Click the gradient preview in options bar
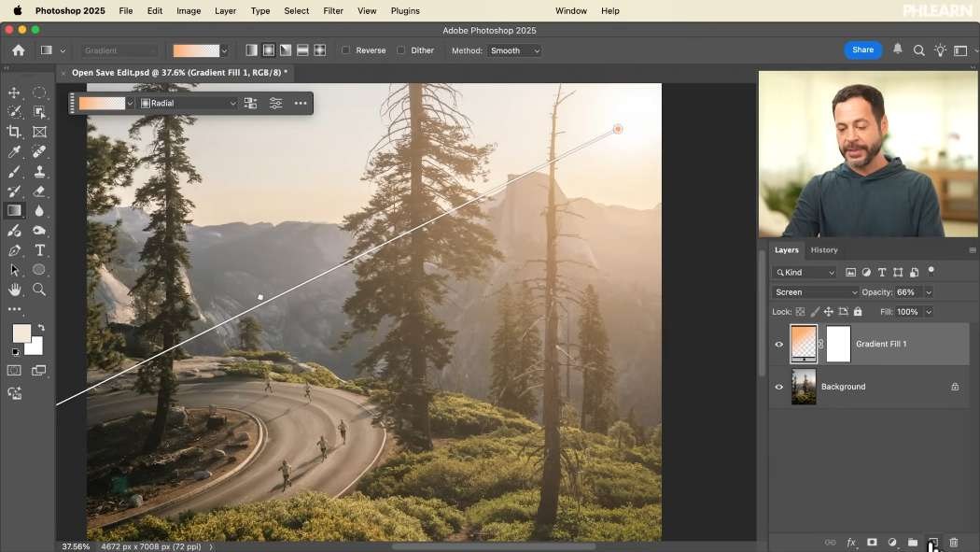This screenshot has width=980, height=552. click(x=196, y=50)
